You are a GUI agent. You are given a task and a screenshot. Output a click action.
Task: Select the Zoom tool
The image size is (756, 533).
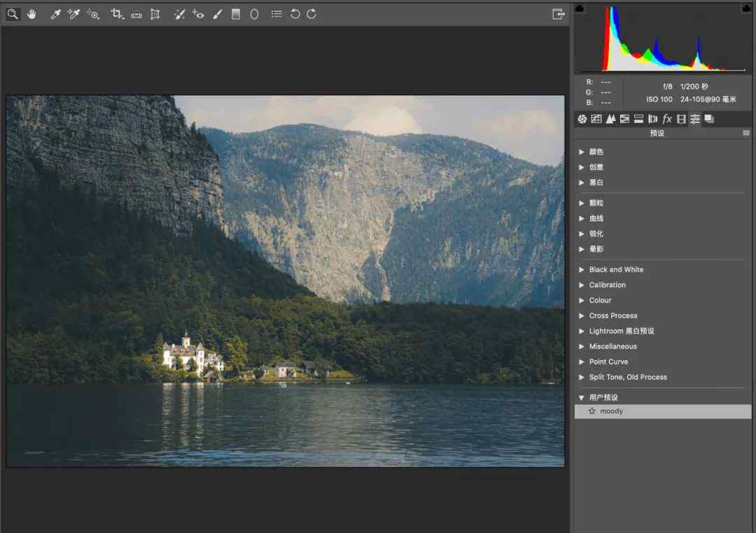click(x=13, y=14)
